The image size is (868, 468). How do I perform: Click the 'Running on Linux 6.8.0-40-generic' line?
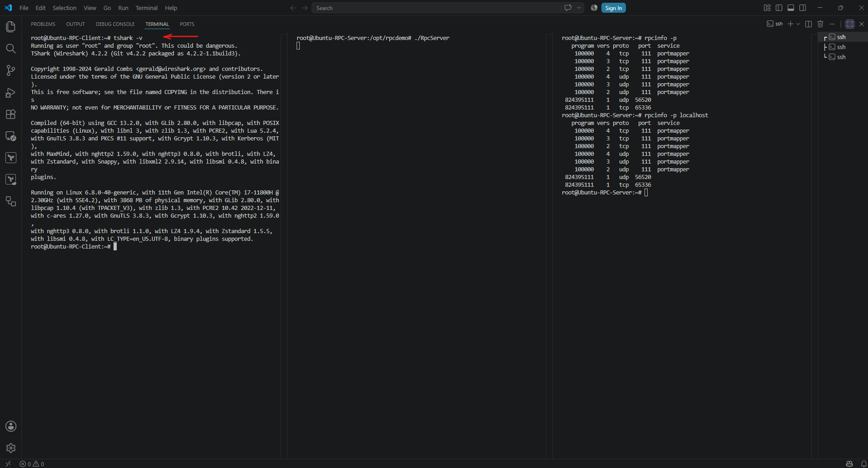pyautogui.click(x=155, y=193)
